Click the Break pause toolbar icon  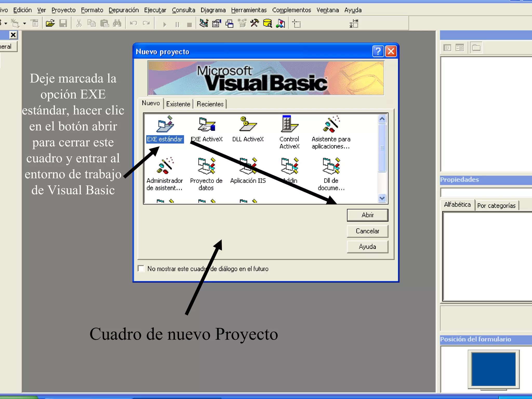click(177, 24)
